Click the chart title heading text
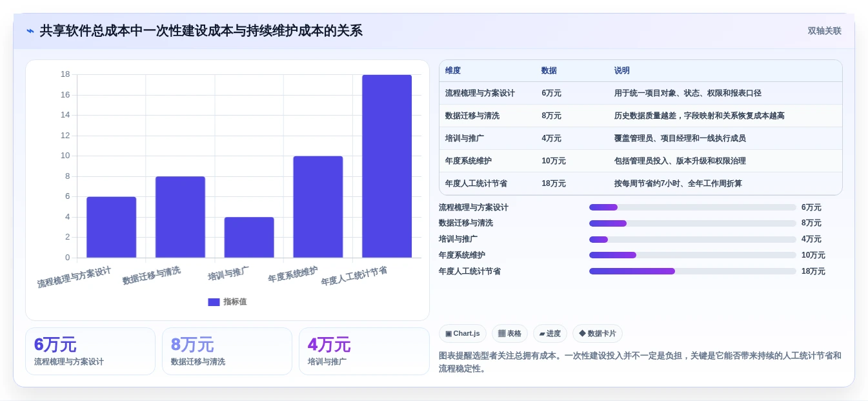The image size is (868, 401). tap(201, 31)
